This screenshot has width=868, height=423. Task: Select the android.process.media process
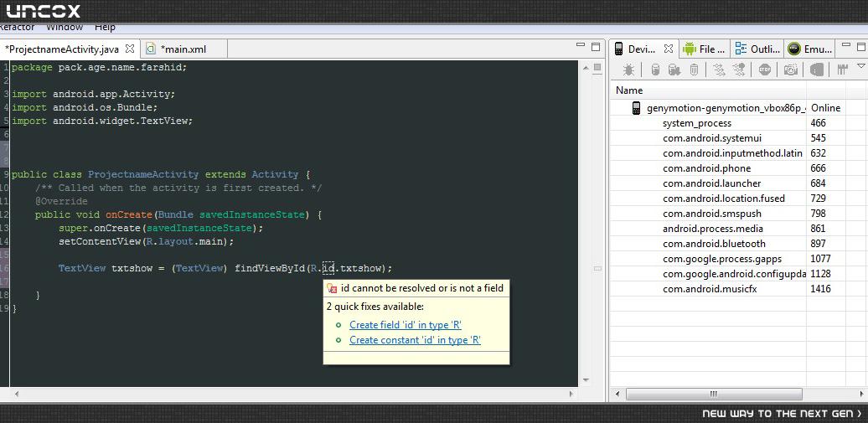(x=713, y=228)
